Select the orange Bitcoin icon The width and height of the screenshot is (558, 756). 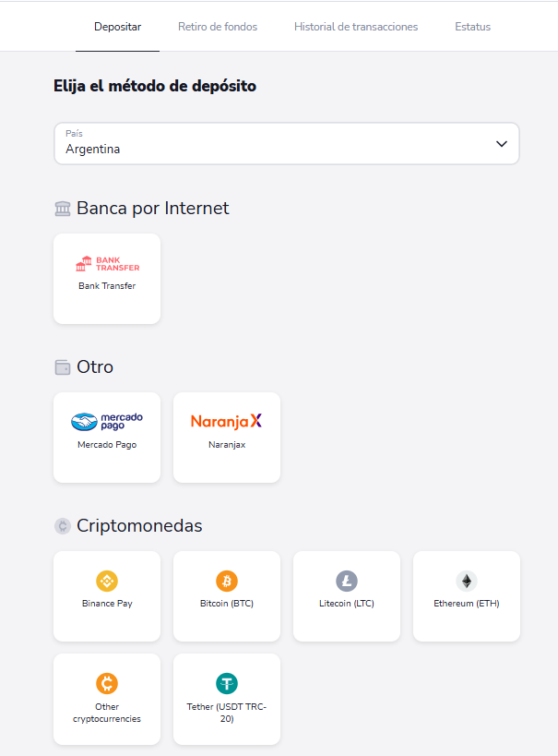pyautogui.click(x=227, y=581)
